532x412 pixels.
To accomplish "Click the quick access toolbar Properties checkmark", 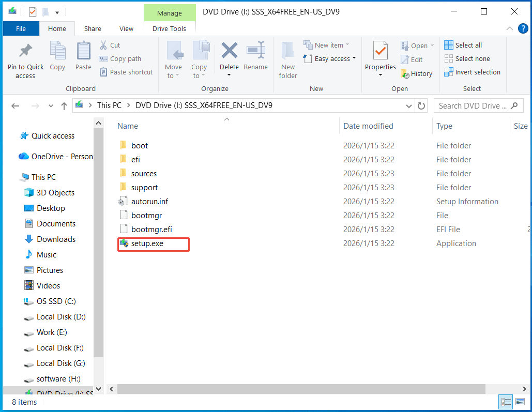I will [33, 12].
